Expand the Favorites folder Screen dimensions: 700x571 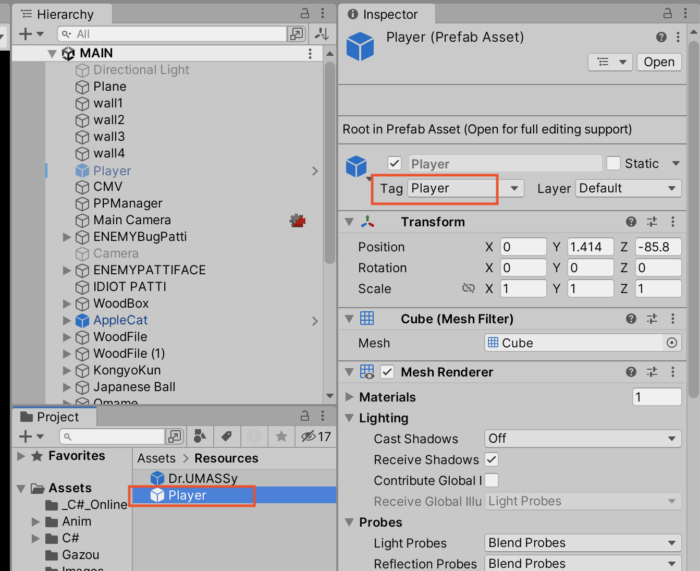21,456
